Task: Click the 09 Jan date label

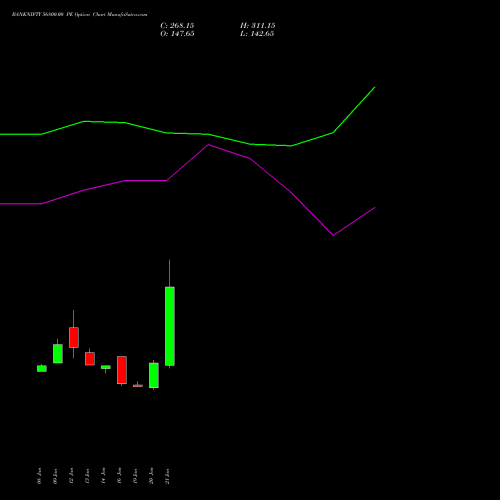Action: (55, 476)
